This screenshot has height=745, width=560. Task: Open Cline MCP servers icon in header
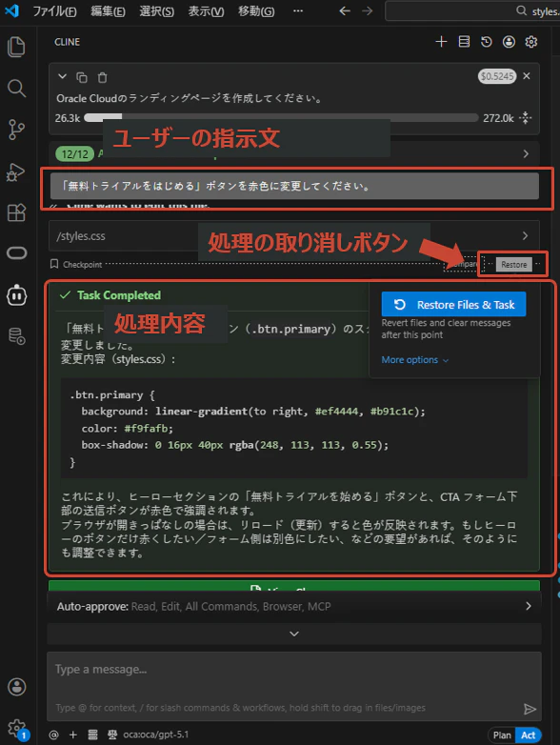[x=464, y=42]
